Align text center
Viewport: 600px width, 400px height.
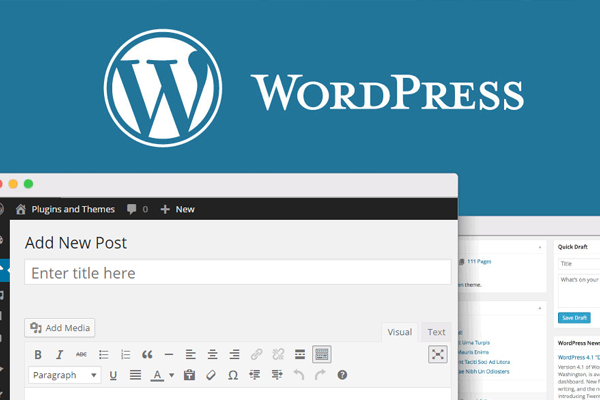pos(212,354)
